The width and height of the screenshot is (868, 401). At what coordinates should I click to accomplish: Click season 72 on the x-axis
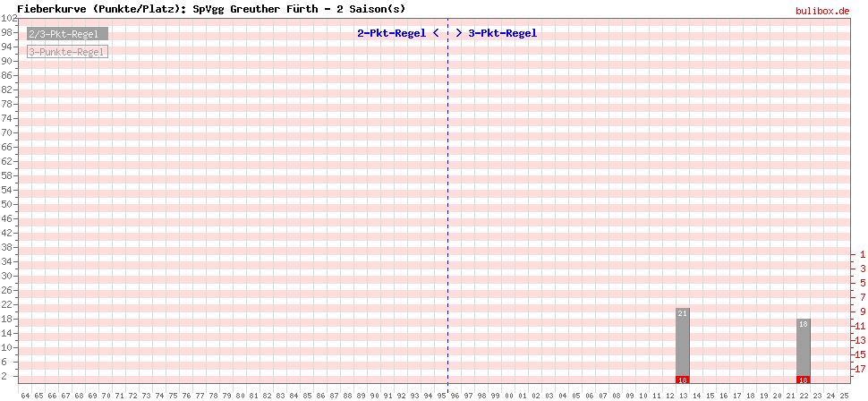(132, 396)
